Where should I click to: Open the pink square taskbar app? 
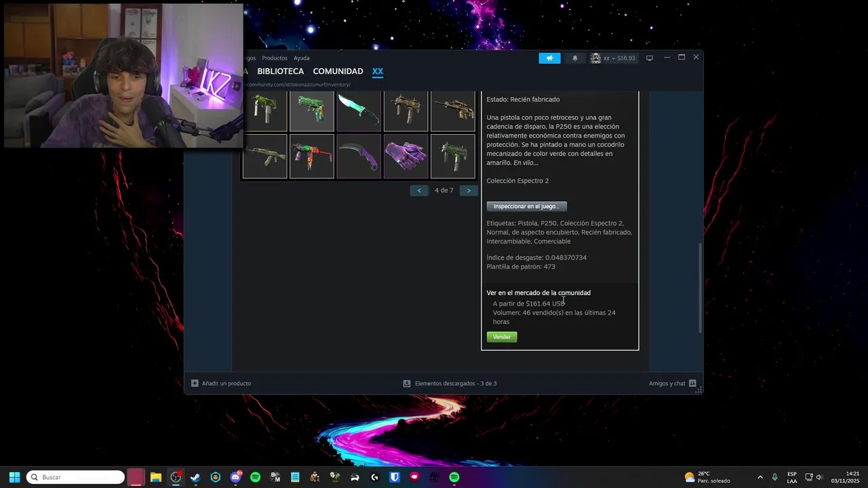click(x=136, y=477)
